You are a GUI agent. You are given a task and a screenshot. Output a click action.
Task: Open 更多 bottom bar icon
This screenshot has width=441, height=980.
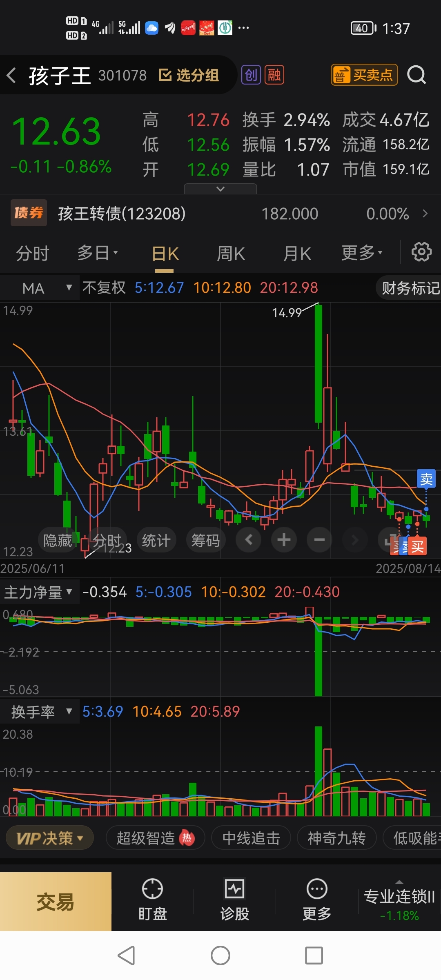click(x=317, y=900)
